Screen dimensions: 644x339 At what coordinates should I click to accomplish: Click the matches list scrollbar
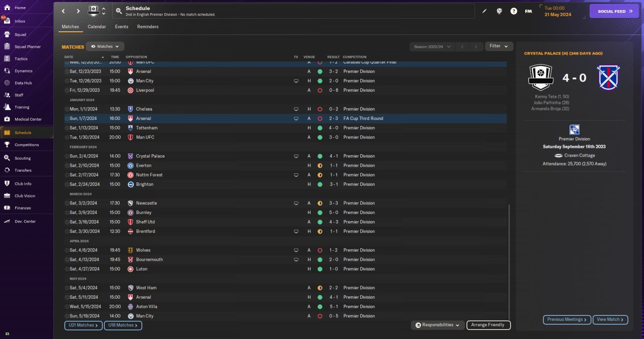pyautogui.click(x=509, y=262)
